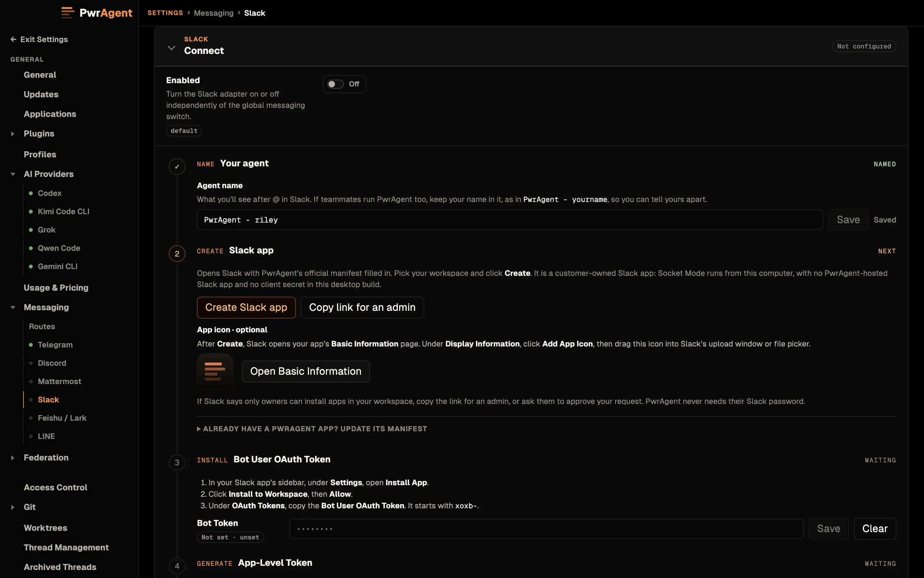This screenshot has height=578, width=924.
Task: Expand the Git tree arrow
Action: 13,507
